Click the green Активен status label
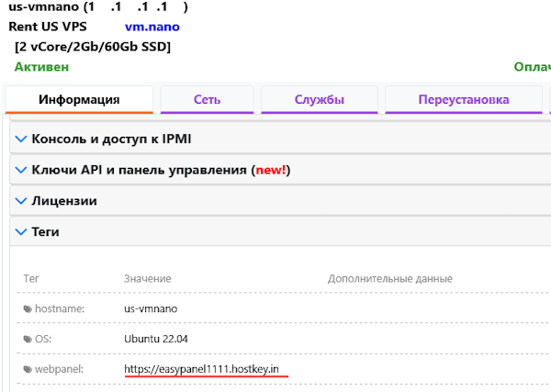 pos(41,66)
